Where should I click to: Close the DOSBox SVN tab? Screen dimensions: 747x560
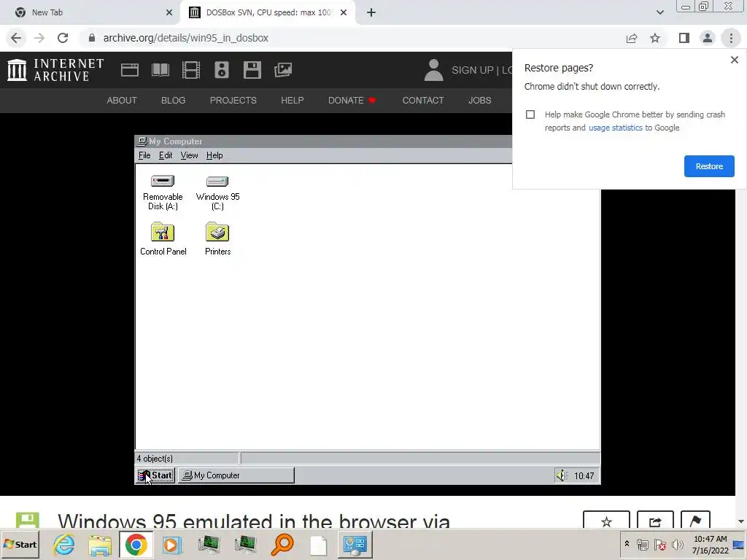click(344, 12)
